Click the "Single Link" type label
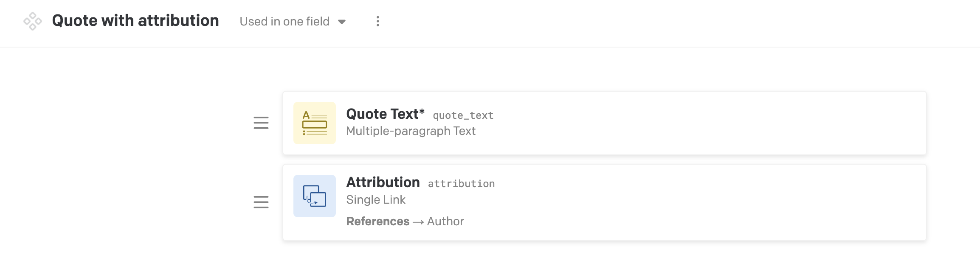Image resolution: width=980 pixels, height=269 pixels. 376,200
